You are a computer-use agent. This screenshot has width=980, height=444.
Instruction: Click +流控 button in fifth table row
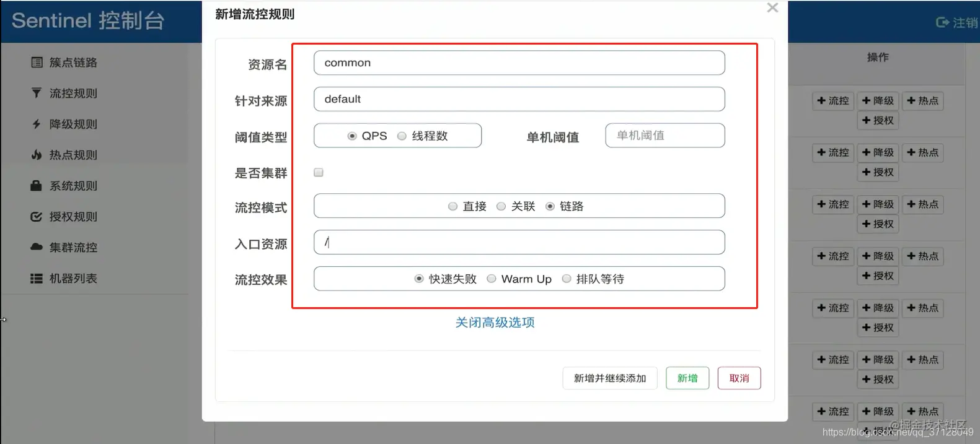point(833,308)
